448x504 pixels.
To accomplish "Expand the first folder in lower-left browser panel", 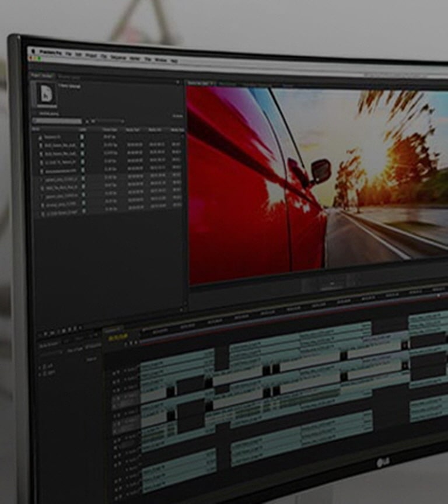I will coord(41,367).
